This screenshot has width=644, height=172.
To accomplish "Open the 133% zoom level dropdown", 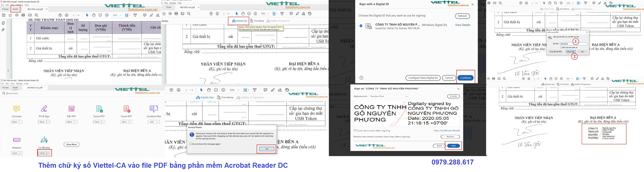I will pos(120,15).
